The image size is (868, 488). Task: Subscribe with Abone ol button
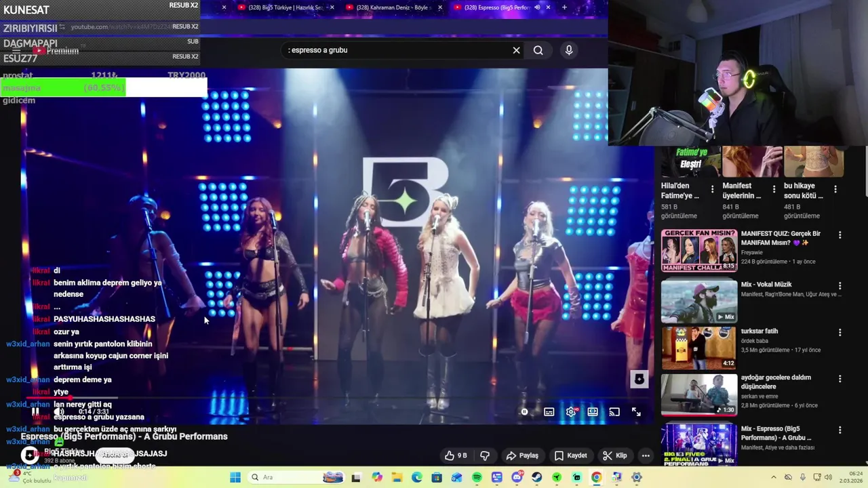115,455
